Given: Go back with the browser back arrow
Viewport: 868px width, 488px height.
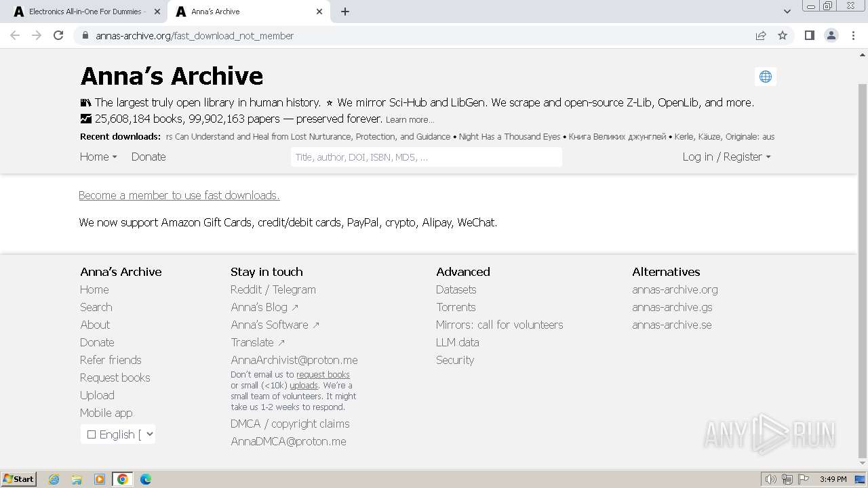Looking at the screenshot, I should click(15, 35).
